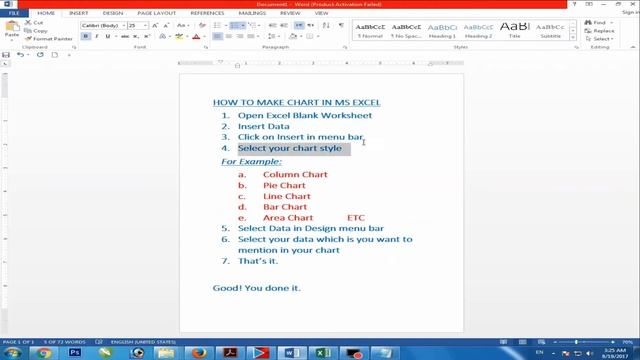This screenshot has height=360, width=640.
Task: Switch to Web Layout view in status bar
Action: (x=541, y=342)
